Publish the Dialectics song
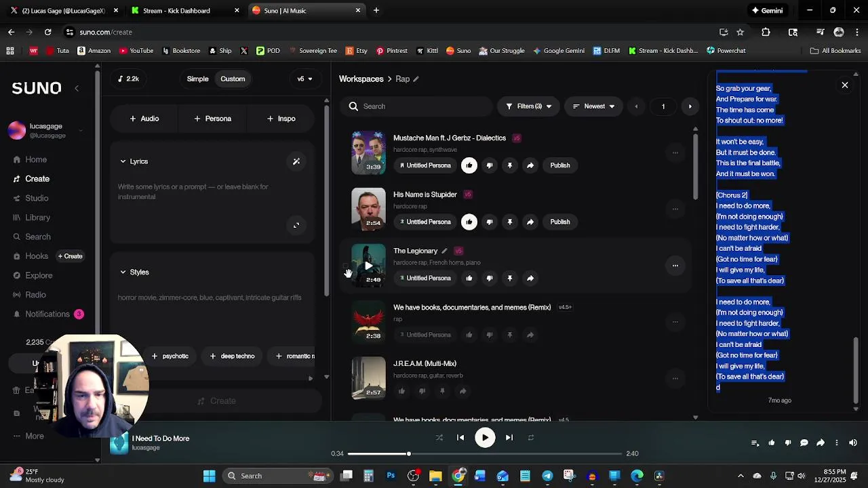 (560, 165)
